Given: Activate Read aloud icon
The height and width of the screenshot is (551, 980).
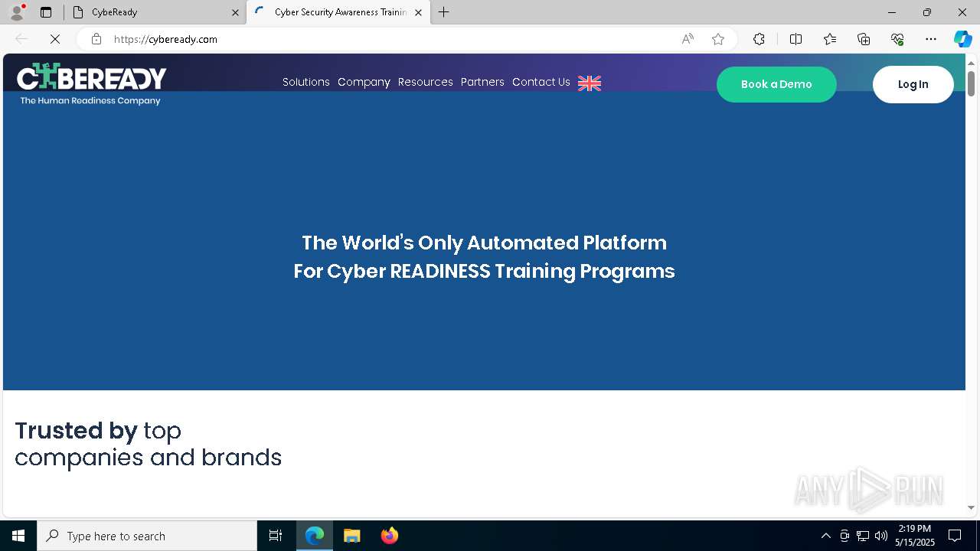Looking at the screenshot, I should [x=688, y=39].
